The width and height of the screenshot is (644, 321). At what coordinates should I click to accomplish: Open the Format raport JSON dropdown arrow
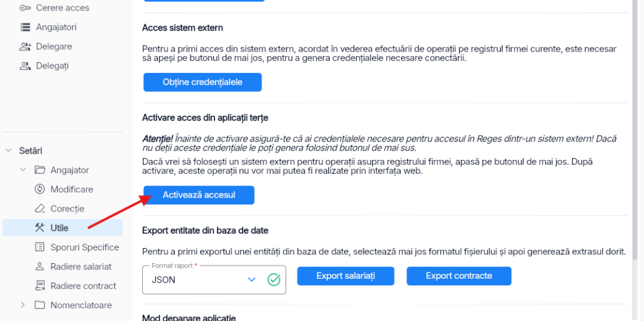(x=252, y=280)
